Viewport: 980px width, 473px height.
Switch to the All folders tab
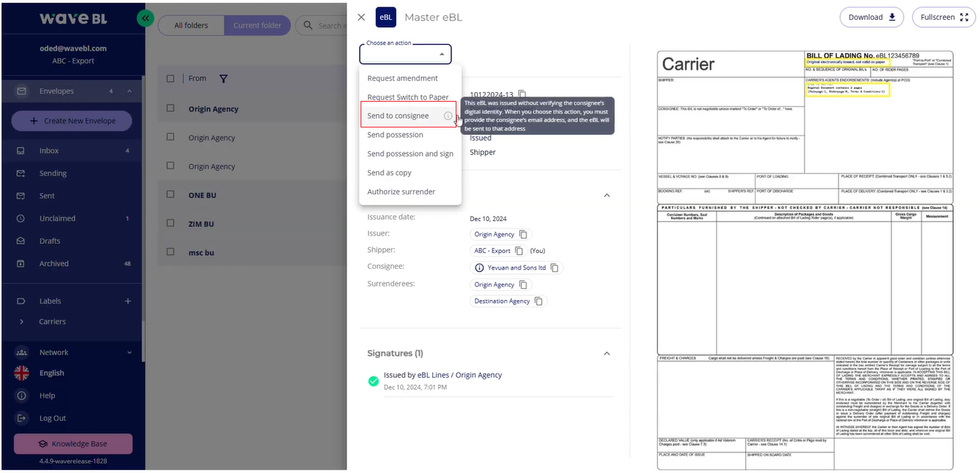[191, 26]
